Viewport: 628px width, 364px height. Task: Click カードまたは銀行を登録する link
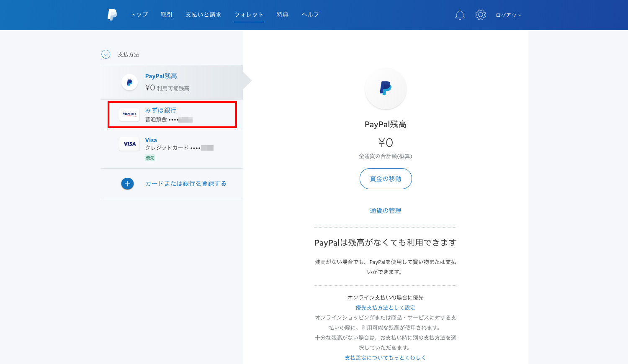186,184
